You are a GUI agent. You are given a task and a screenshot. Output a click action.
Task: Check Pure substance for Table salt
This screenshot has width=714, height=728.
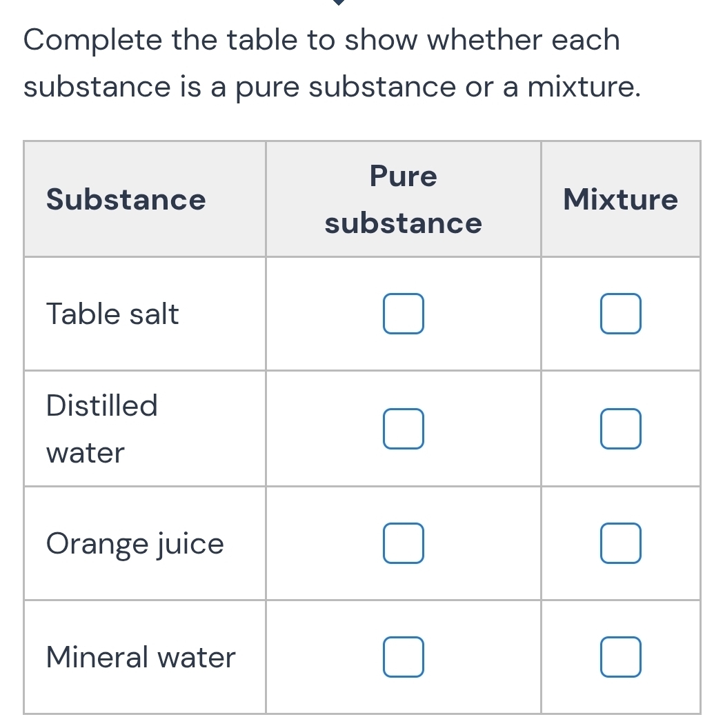(x=403, y=313)
